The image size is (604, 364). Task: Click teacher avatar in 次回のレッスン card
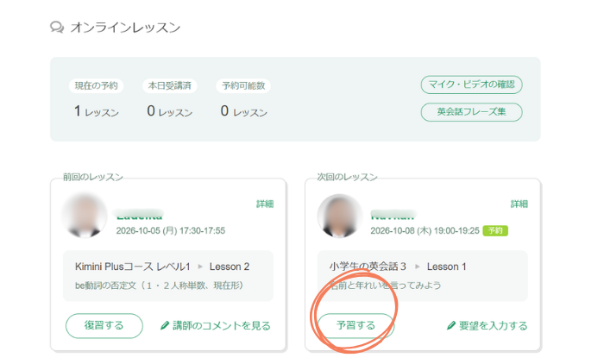(x=339, y=216)
